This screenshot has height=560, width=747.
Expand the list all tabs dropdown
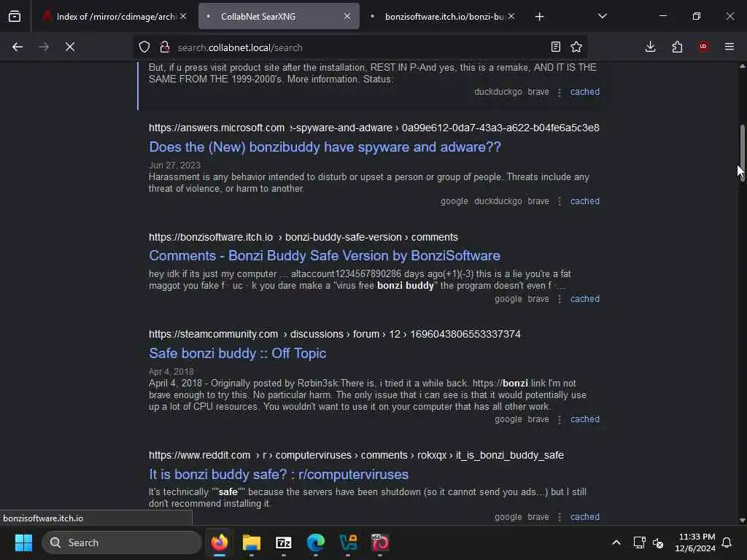coord(602,16)
